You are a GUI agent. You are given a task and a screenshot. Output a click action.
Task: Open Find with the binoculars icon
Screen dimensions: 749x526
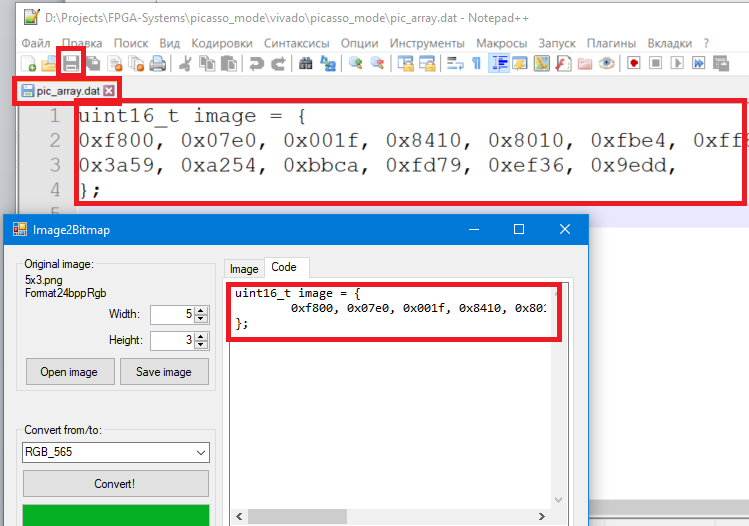[x=305, y=63]
